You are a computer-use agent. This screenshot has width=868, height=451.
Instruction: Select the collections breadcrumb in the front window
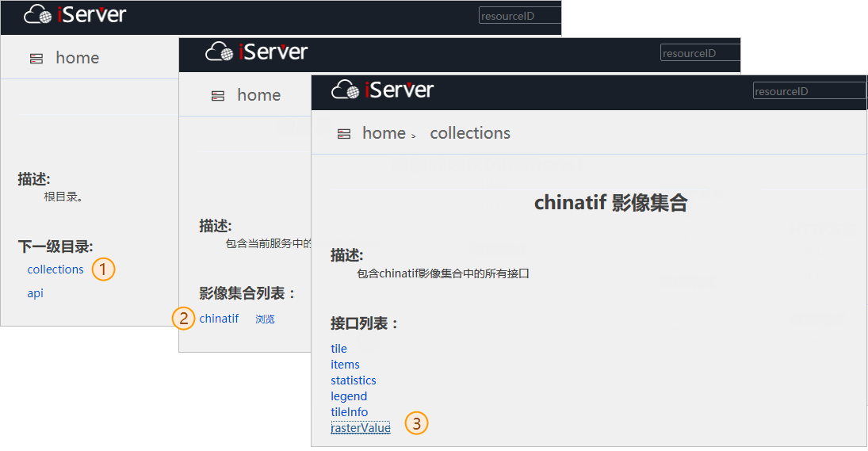click(470, 133)
